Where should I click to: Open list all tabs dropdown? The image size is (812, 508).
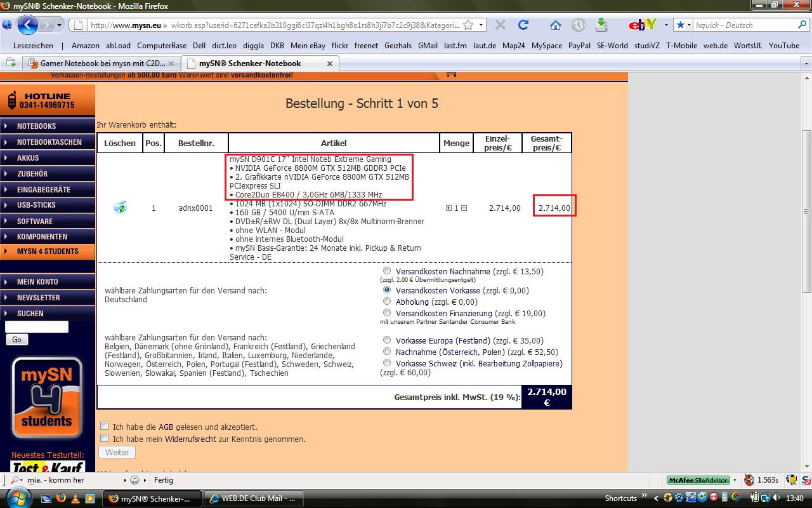[x=806, y=63]
